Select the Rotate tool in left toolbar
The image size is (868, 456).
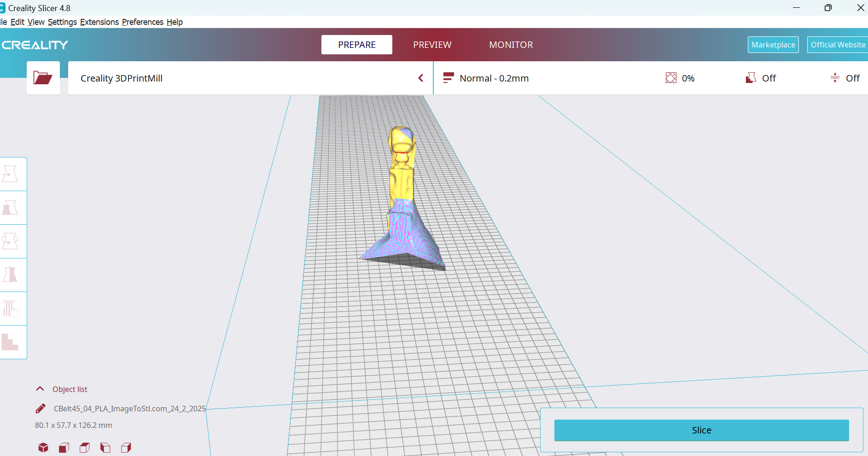[x=11, y=241]
